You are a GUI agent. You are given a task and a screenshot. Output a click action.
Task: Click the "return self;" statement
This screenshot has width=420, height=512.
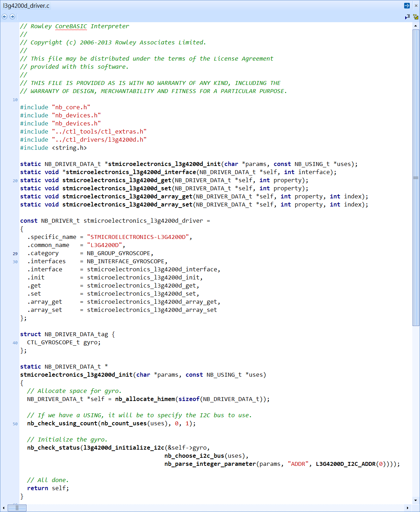coord(48,488)
